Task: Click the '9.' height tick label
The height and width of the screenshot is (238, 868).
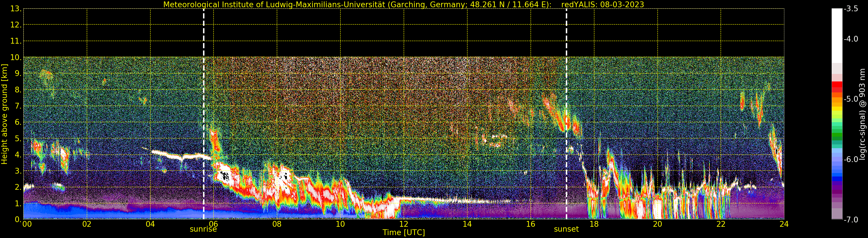Action: pos(18,74)
